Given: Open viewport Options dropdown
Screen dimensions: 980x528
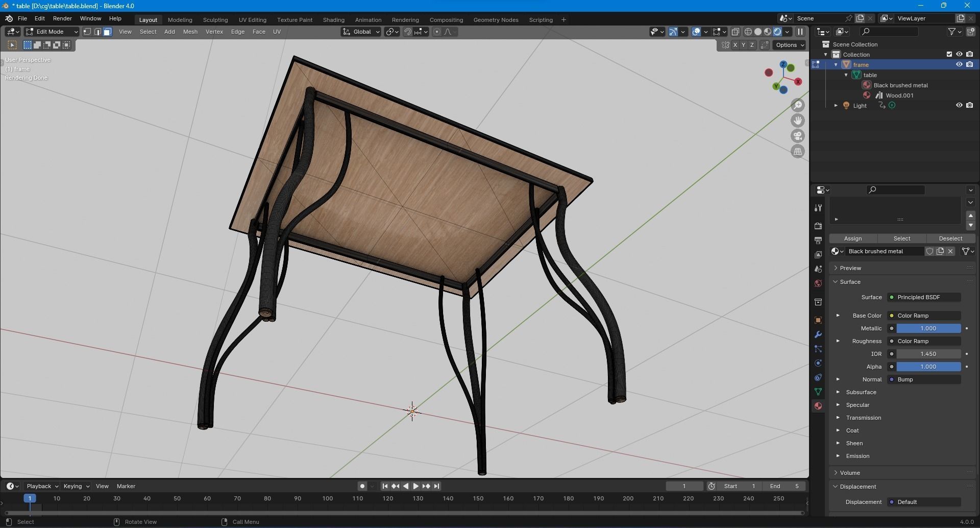Looking at the screenshot, I should pyautogui.click(x=790, y=45).
